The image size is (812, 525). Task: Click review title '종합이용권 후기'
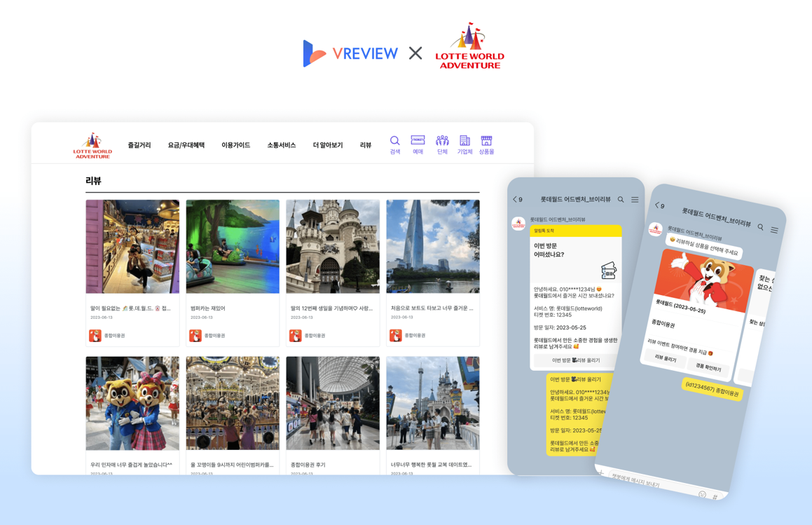308,465
